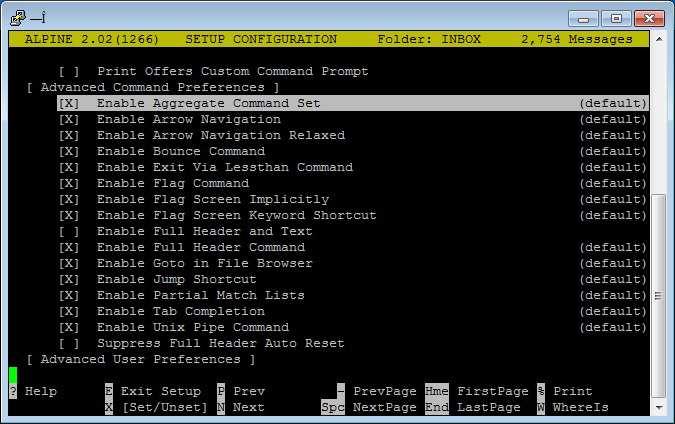Click E Exit Setup command
The image size is (675, 424).
tap(153, 391)
